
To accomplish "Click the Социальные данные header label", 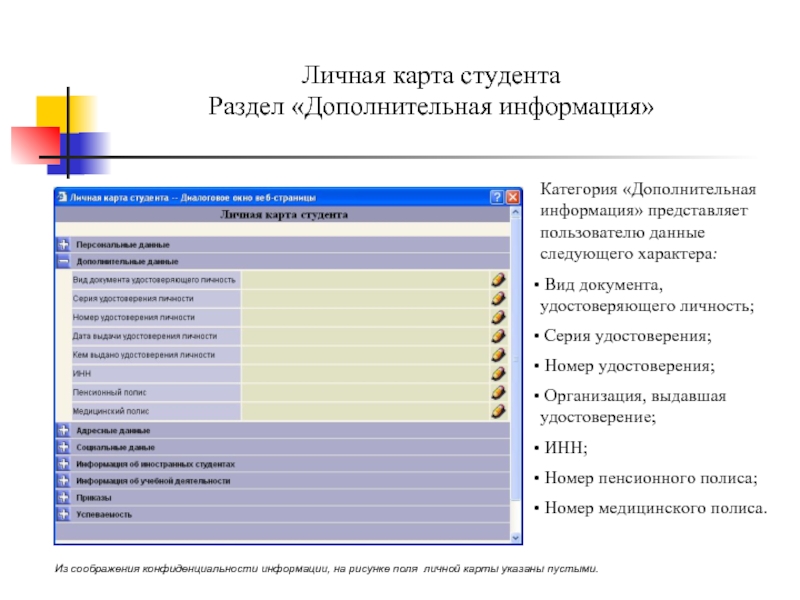I will pos(115,447).
